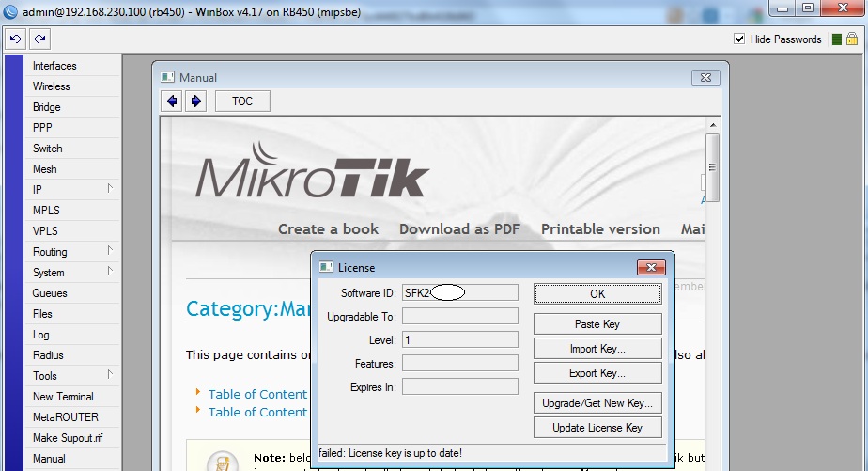Click the Level field showing 1
868x471 pixels.
(460, 339)
